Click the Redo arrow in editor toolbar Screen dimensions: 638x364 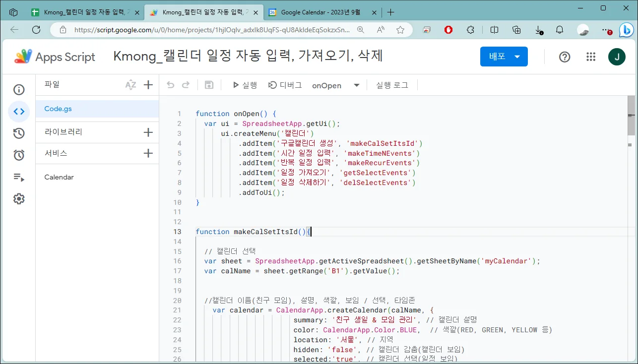click(x=186, y=85)
